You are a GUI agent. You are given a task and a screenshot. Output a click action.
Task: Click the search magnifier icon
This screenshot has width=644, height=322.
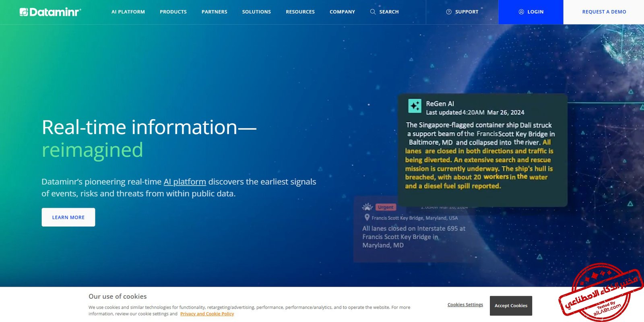(x=373, y=12)
